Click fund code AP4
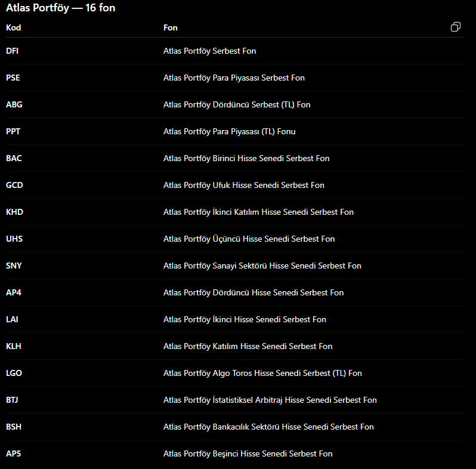Screen dimensions: 476x469 pyautogui.click(x=14, y=292)
